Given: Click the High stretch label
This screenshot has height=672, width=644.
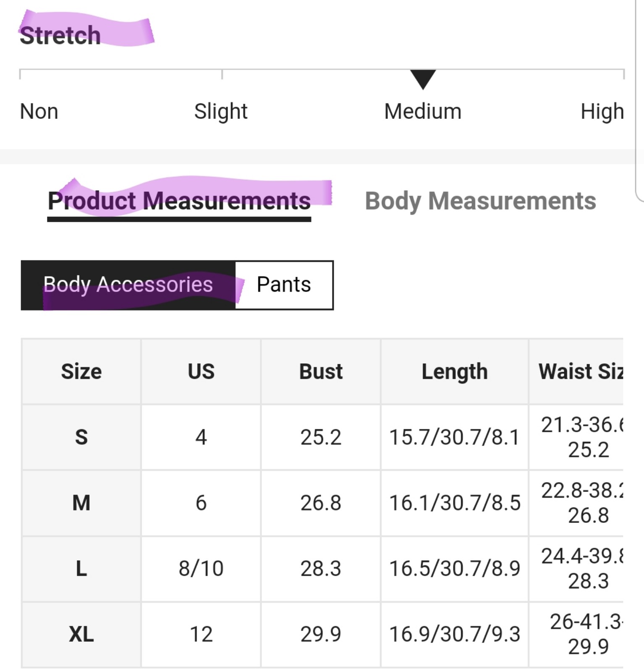Looking at the screenshot, I should (602, 112).
